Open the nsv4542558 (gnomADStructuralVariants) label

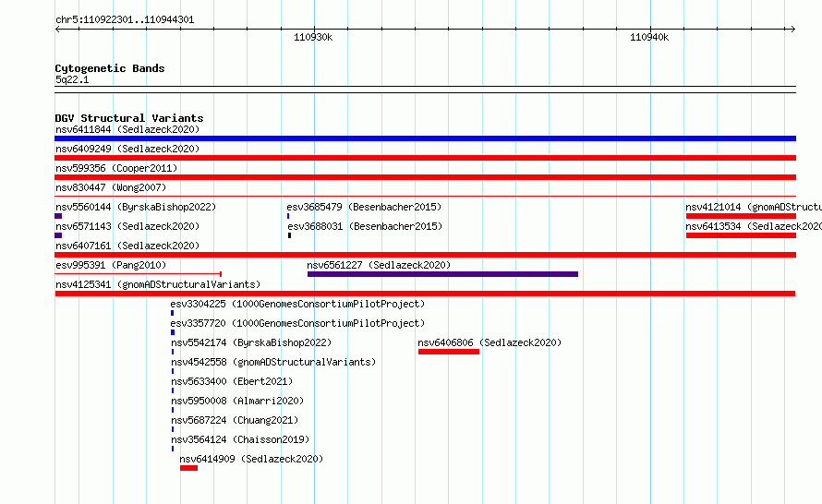click(x=273, y=362)
